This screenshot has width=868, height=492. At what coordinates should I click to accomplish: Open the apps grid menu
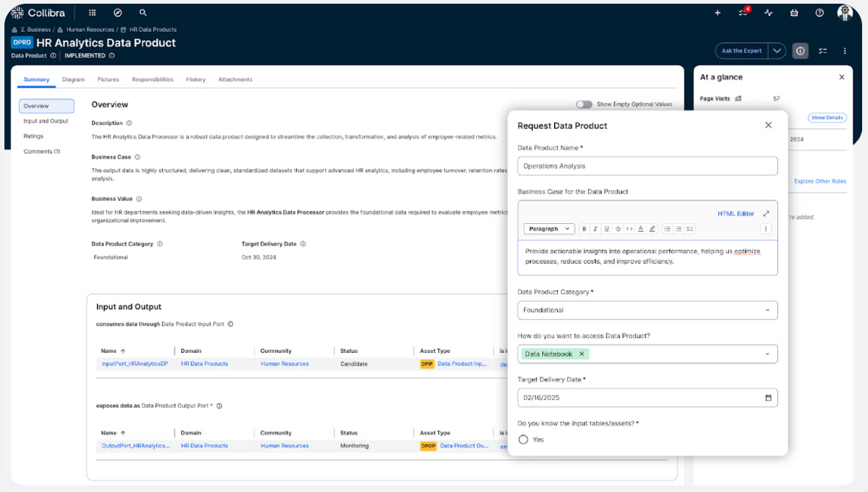coord(92,13)
